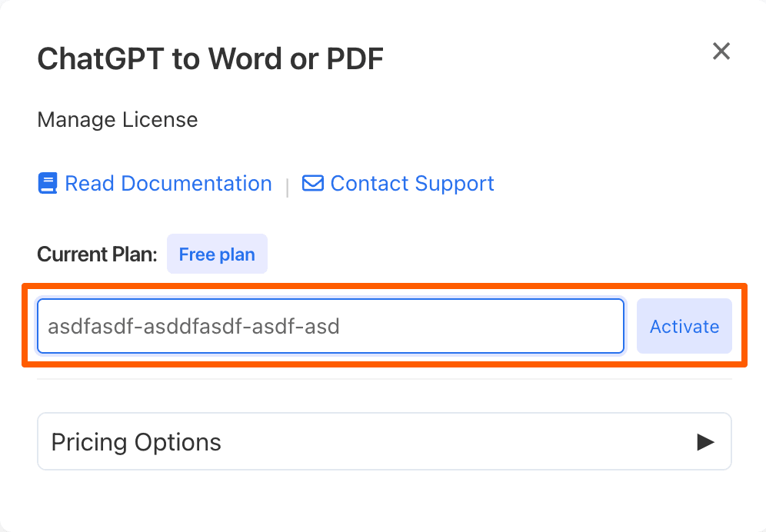
Task: Click the ChatGPT to Word or PDF heading
Action: click(211, 59)
